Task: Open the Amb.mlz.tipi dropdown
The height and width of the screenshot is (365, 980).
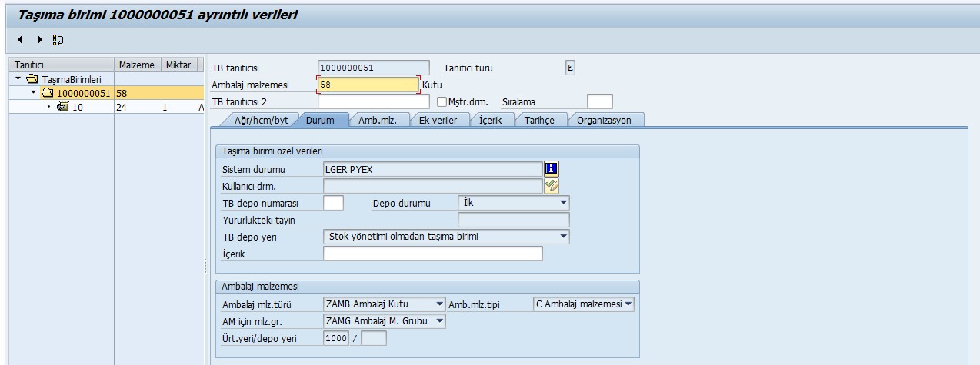Action: tap(628, 304)
